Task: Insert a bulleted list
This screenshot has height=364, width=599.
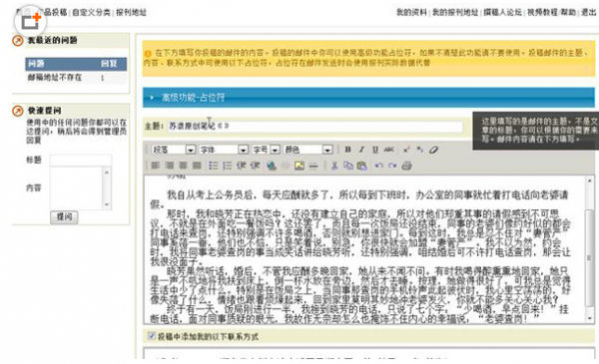Action: point(214,166)
